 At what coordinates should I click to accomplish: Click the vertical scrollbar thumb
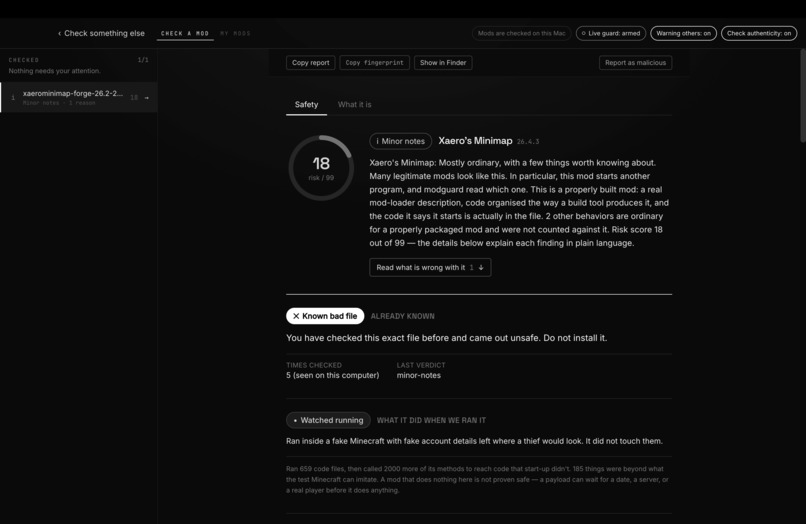pos(803,95)
